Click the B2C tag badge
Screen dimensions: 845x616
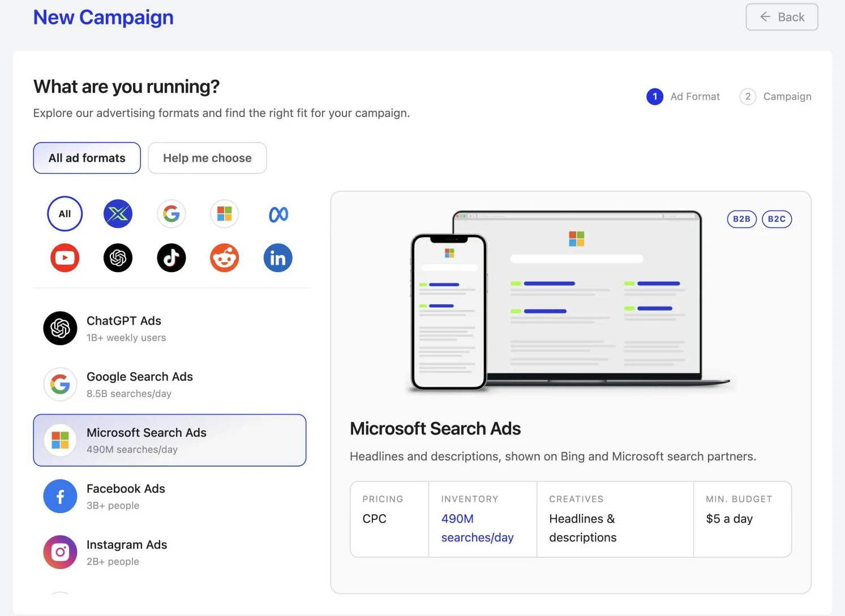click(x=777, y=219)
